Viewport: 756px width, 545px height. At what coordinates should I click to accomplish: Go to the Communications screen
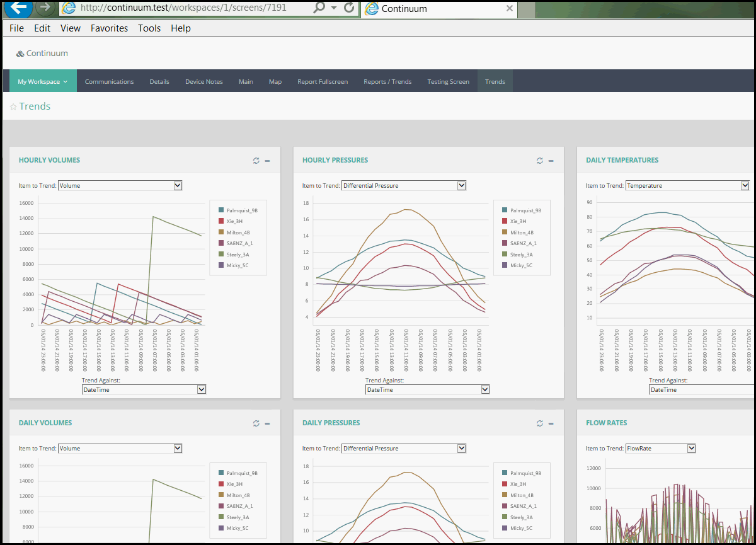[109, 81]
